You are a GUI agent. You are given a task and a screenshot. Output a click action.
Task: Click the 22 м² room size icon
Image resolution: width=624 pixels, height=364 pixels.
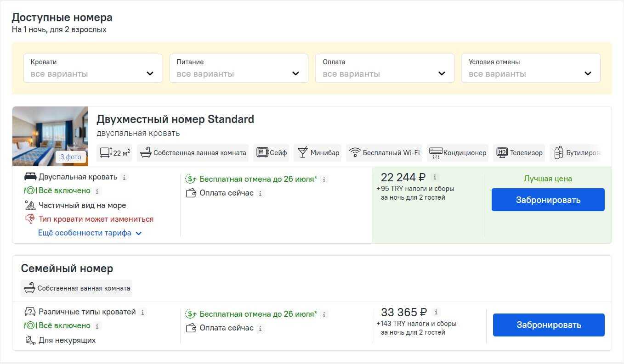(x=106, y=153)
